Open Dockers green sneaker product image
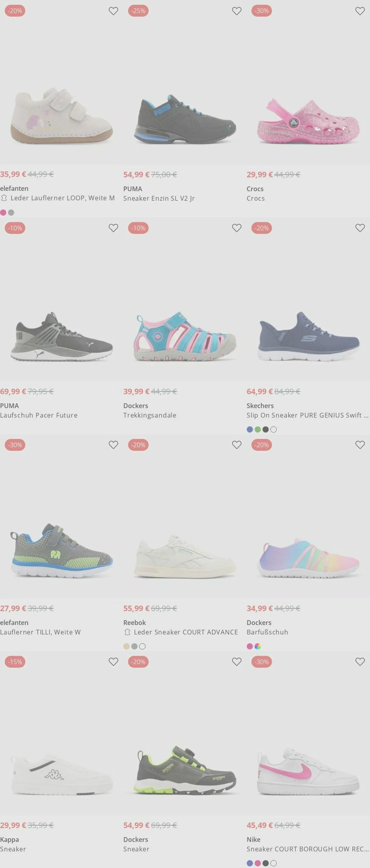370x868 pixels. (x=185, y=771)
